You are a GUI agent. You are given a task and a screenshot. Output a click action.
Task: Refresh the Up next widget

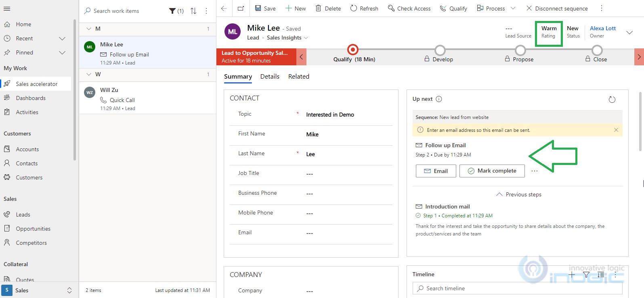click(x=612, y=99)
